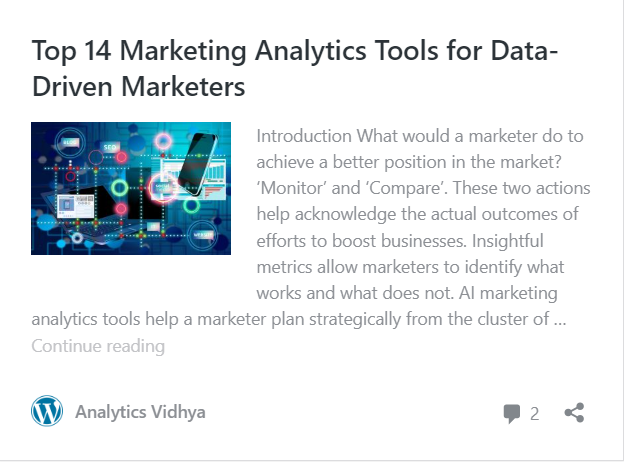Click the word "Data-" in the headline
The height and width of the screenshot is (466, 626).
pyautogui.click(x=524, y=51)
